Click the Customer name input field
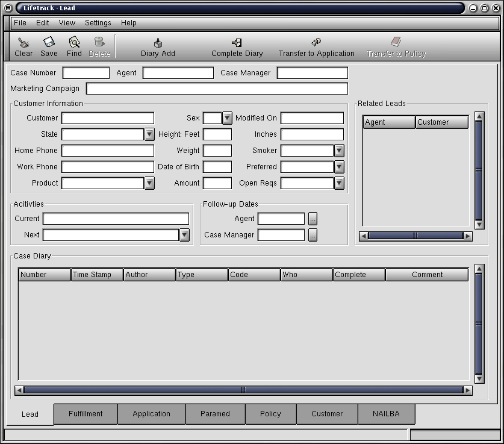This screenshot has width=504, height=444. pos(108,118)
